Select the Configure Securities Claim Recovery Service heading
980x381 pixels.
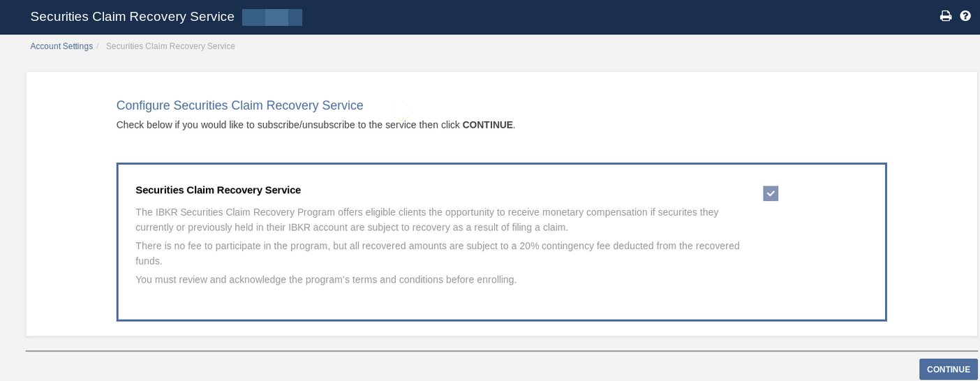[x=239, y=105]
